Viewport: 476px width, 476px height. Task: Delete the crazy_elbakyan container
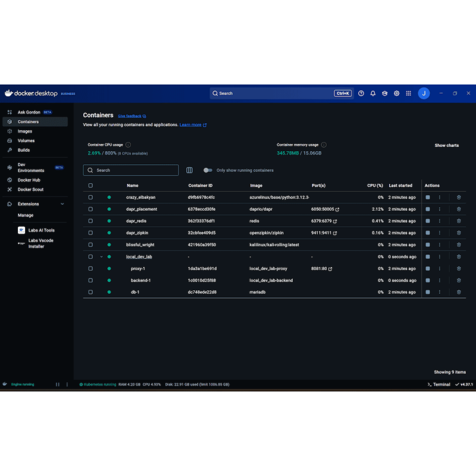point(459,198)
